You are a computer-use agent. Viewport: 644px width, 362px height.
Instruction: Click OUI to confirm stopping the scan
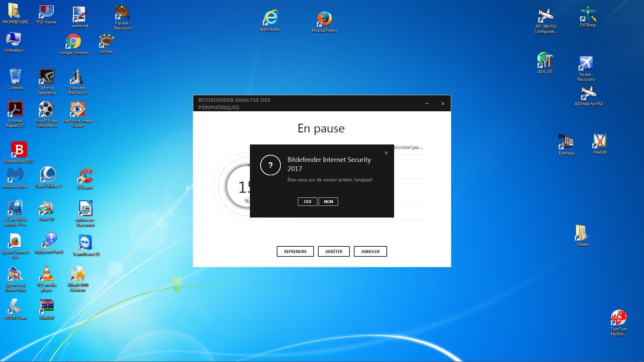point(307,201)
